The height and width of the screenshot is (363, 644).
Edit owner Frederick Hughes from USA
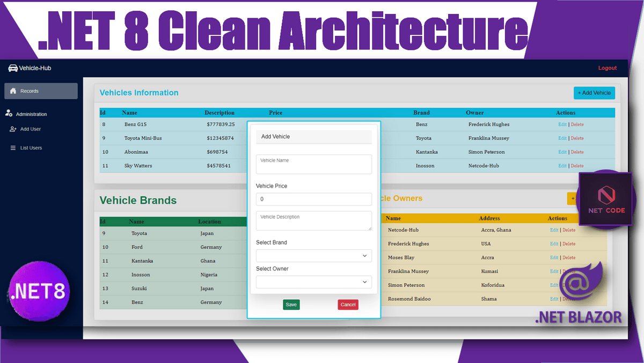point(554,244)
